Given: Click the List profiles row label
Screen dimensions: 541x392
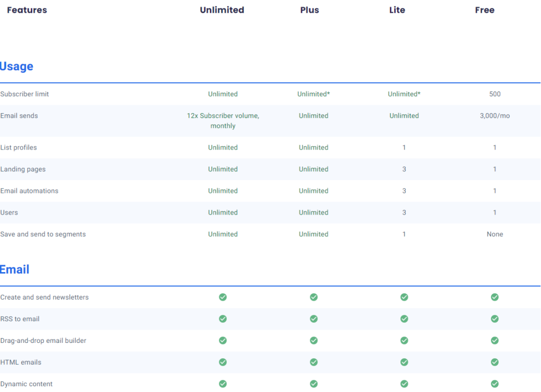Looking at the screenshot, I should pos(18,147).
